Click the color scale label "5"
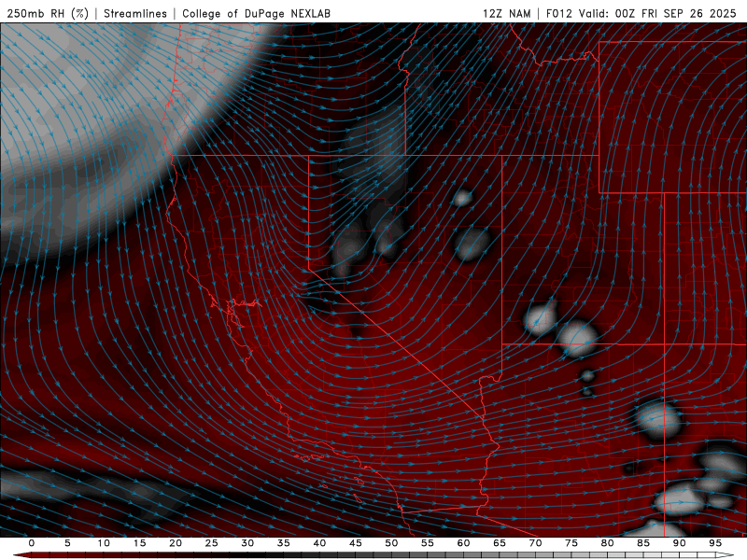 pos(67,543)
